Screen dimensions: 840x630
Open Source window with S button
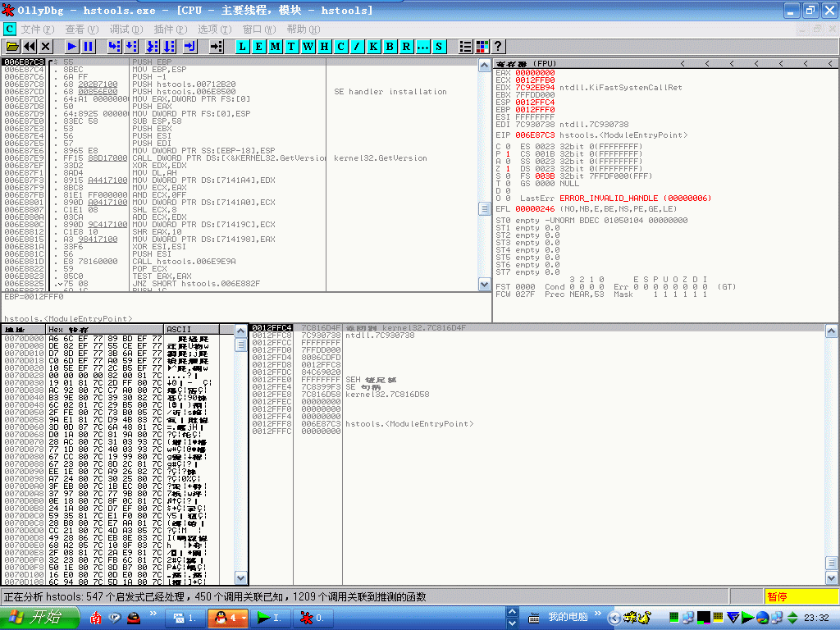click(439, 47)
